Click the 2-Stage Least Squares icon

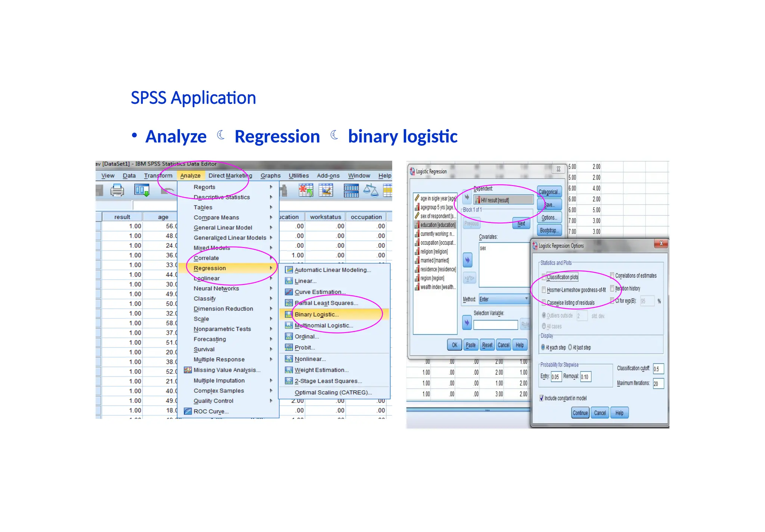pyautogui.click(x=289, y=381)
